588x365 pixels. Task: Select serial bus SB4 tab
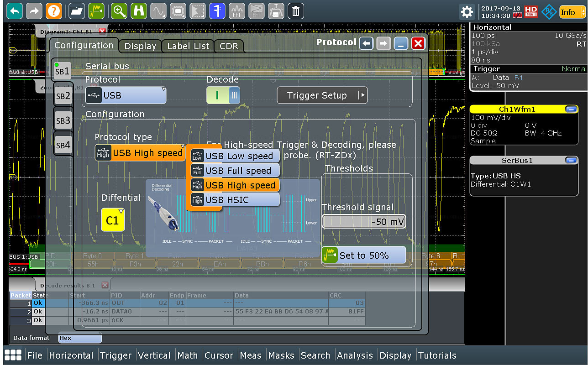point(63,146)
